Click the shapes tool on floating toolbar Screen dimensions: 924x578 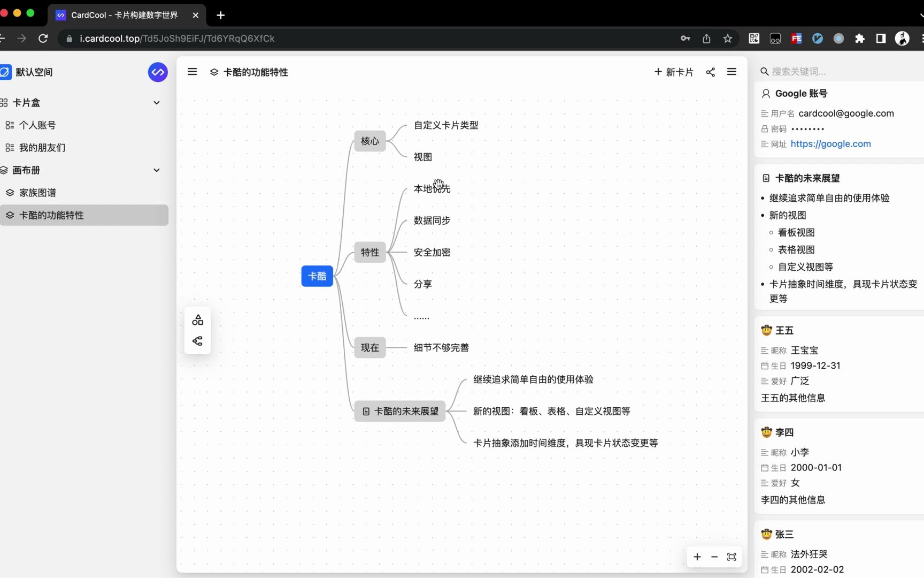[x=197, y=320]
